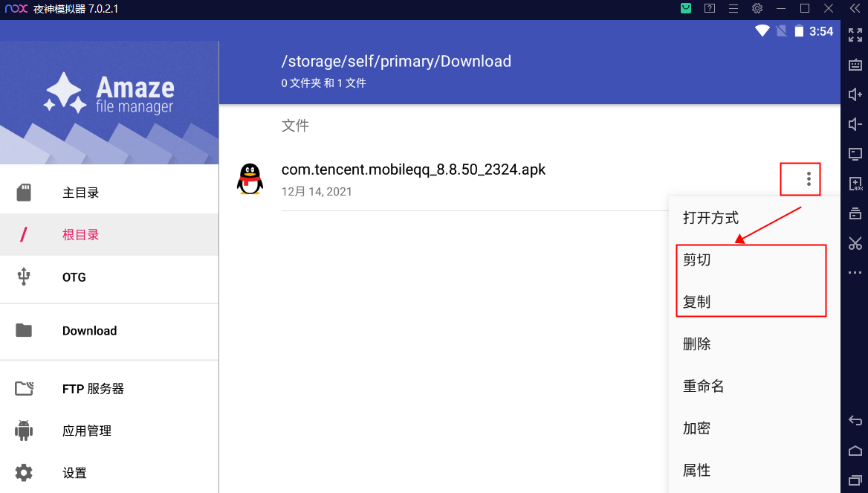Collapse the Nox sidebar double arrow
The width and height of the screenshot is (868, 493).
(855, 8)
